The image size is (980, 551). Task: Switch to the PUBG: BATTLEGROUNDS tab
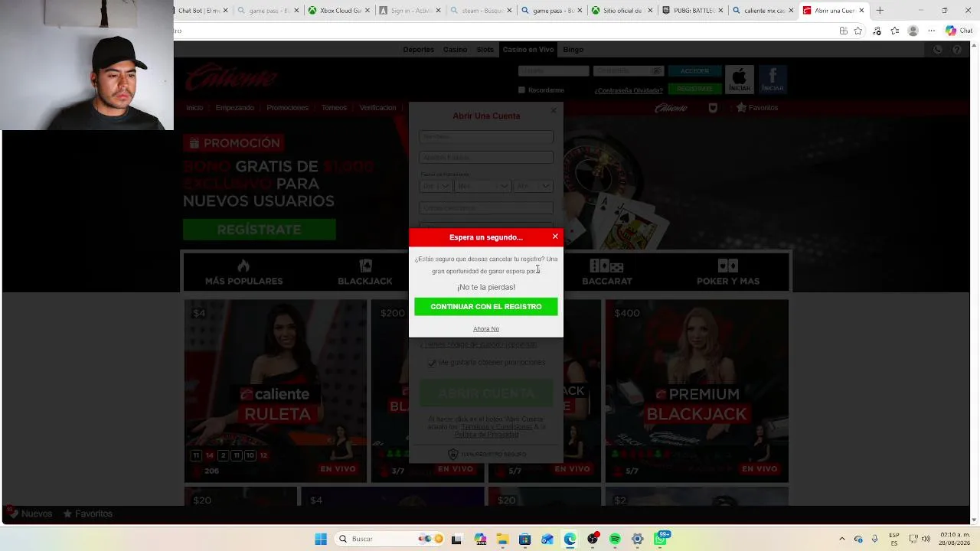point(692,11)
